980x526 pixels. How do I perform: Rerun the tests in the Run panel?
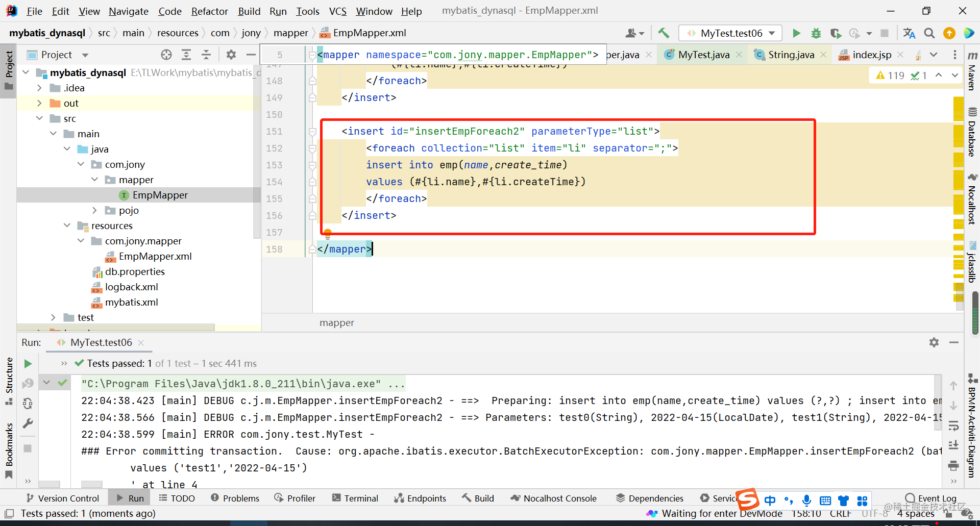28,364
